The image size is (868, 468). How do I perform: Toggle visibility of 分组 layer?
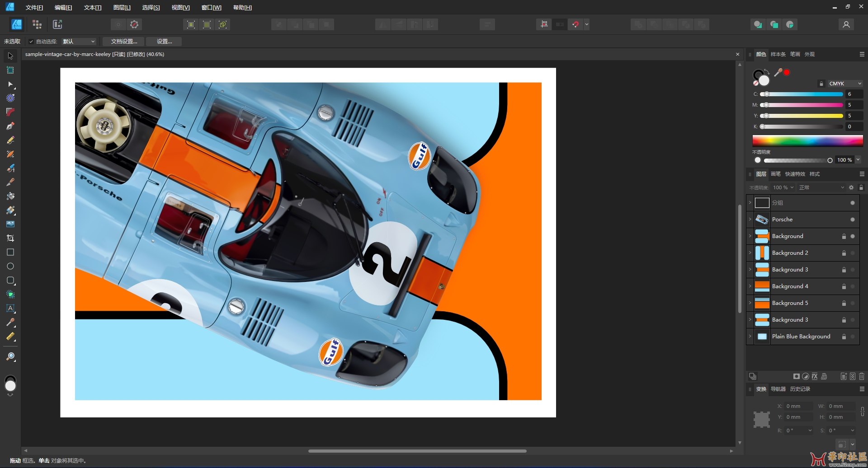853,203
